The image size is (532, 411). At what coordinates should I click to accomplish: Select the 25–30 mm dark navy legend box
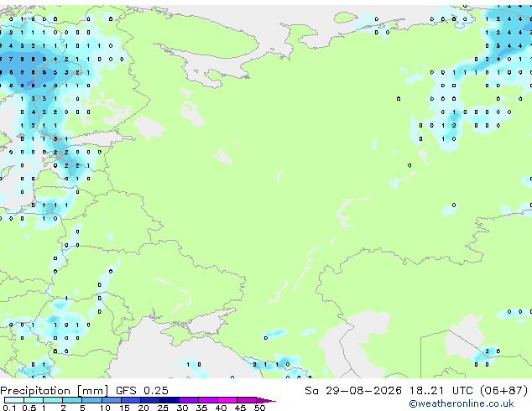[x=170, y=400]
